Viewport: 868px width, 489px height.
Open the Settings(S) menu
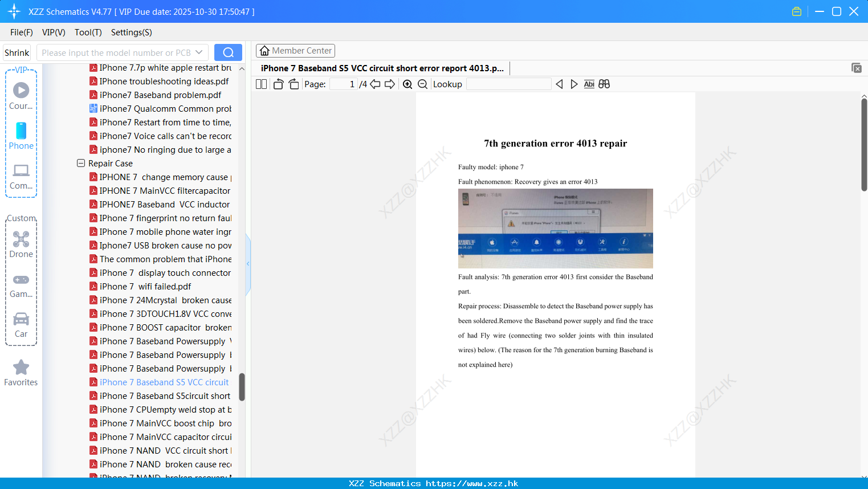click(132, 32)
